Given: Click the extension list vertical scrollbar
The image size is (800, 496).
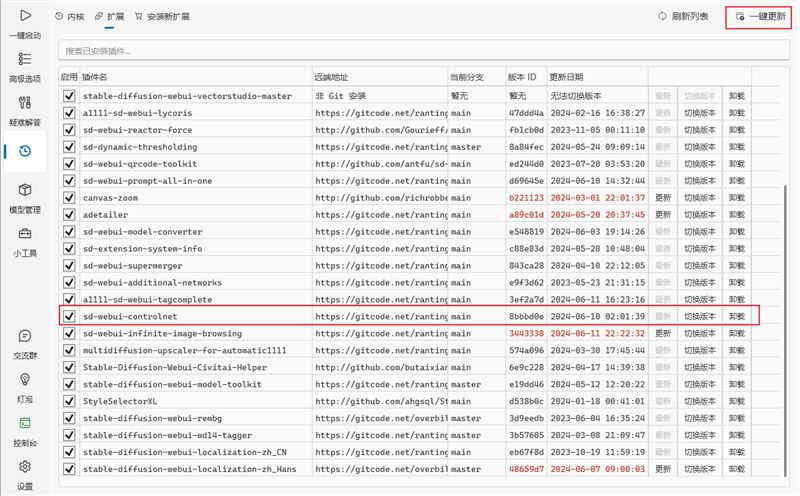Looking at the screenshot, I should tap(785, 329).
